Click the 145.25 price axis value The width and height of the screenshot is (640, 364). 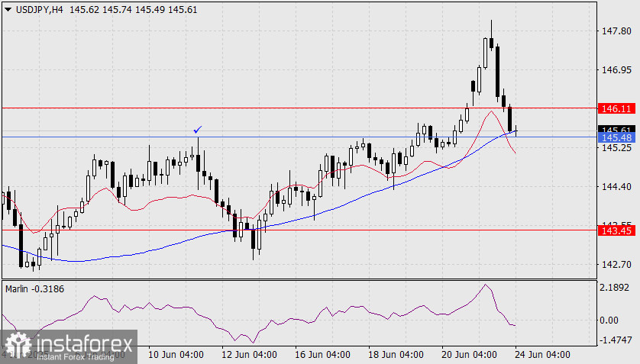[616, 147]
